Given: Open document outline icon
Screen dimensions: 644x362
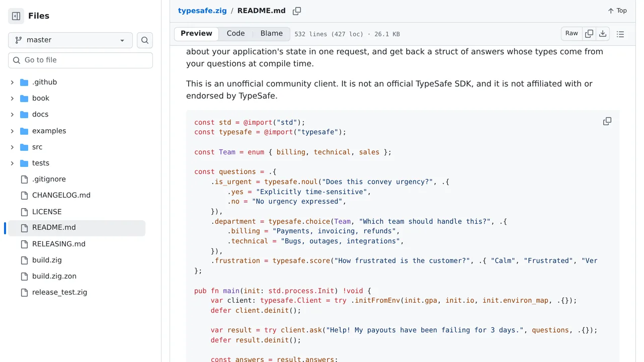Looking at the screenshot, I should 620,34.
